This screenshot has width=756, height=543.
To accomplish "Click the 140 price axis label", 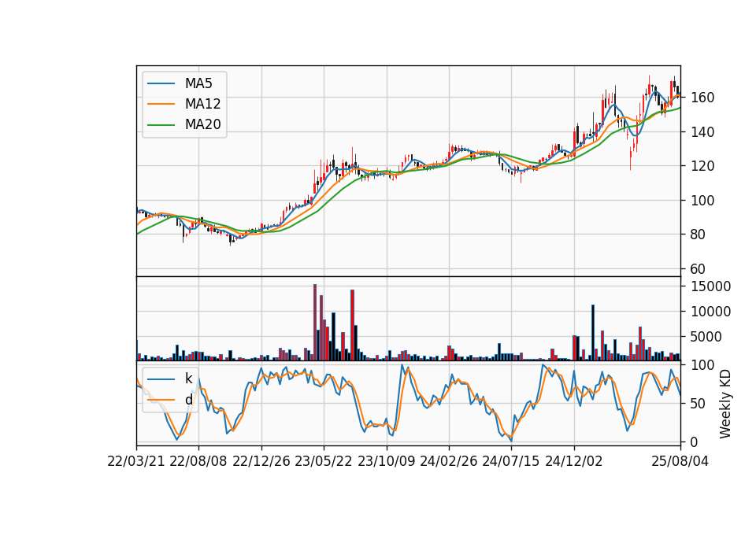I will [x=702, y=132].
